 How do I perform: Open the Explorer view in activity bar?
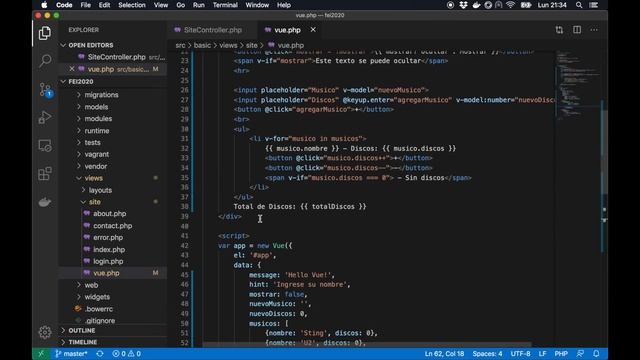tap(45, 33)
